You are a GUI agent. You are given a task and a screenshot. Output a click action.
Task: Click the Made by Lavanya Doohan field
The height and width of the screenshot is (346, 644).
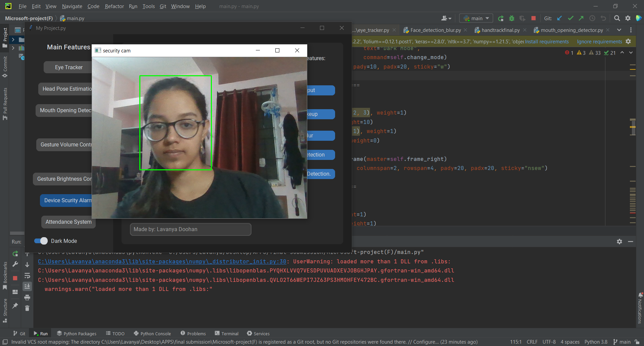pyautogui.click(x=190, y=229)
